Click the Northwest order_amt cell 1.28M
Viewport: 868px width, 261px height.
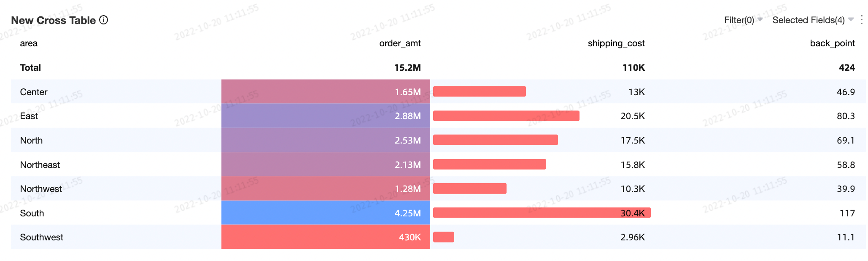326,189
